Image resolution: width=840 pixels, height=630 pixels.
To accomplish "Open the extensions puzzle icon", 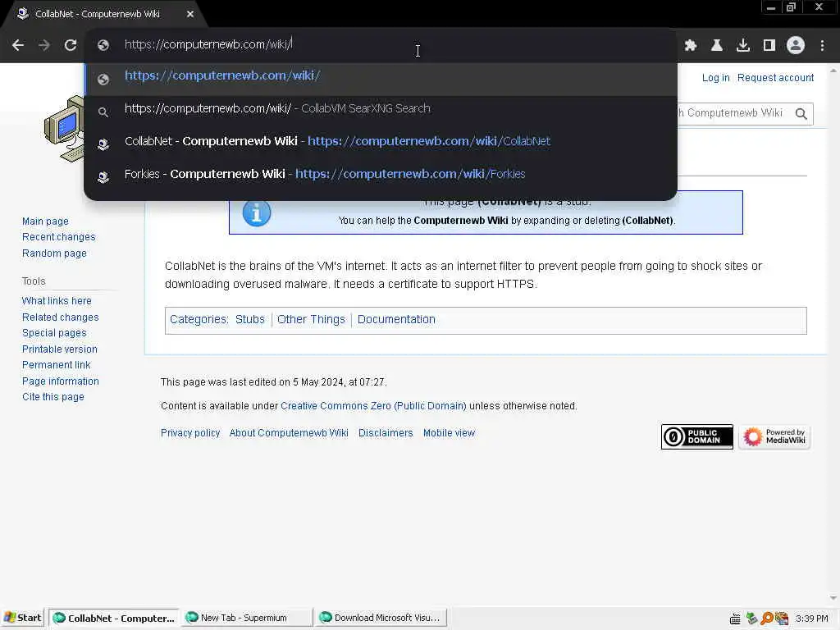I will pyautogui.click(x=691, y=45).
